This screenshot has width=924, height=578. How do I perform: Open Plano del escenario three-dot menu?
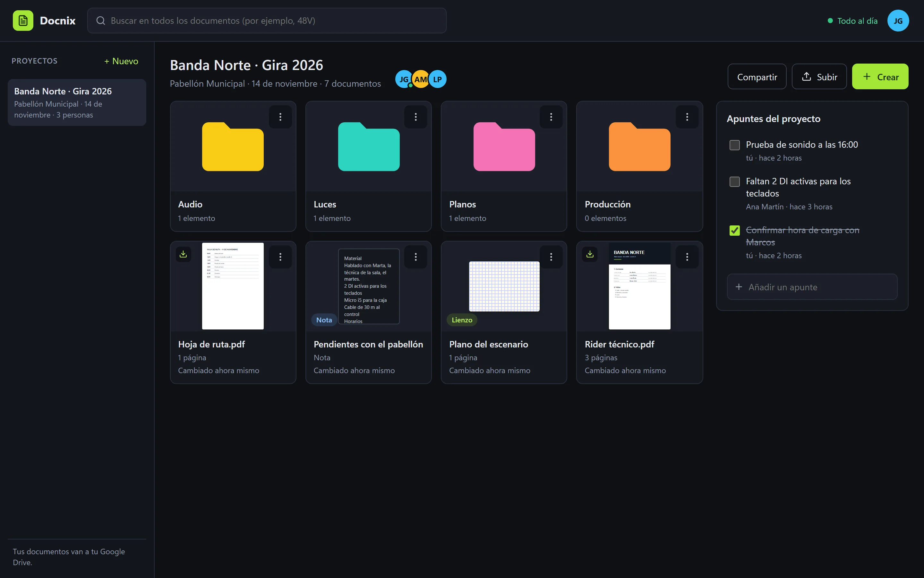click(551, 257)
